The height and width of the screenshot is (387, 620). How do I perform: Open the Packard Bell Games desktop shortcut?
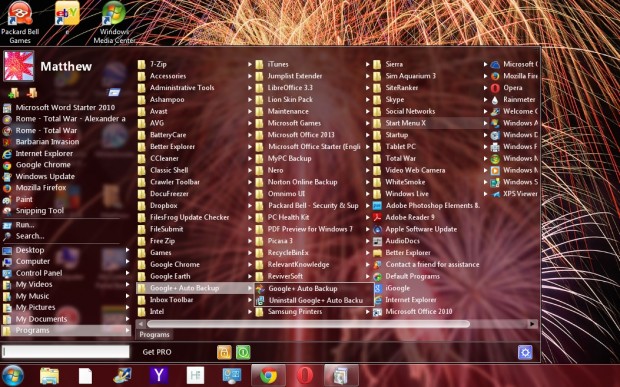pos(19,23)
